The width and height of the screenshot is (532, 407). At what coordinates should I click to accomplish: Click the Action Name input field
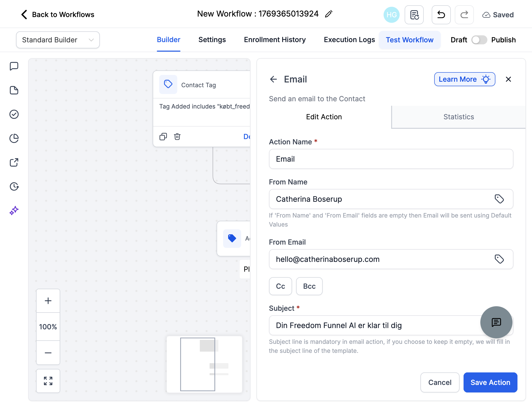click(391, 159)
